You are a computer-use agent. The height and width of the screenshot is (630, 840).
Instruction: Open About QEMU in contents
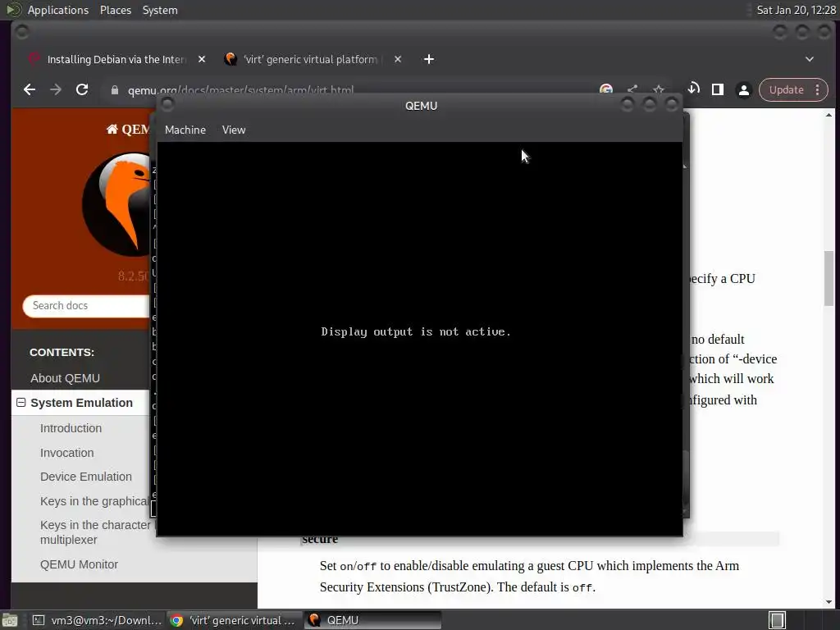66,378
